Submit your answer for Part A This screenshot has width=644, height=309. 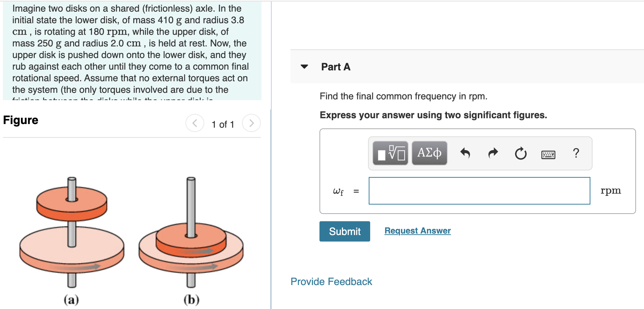click(x=344, y=231)
